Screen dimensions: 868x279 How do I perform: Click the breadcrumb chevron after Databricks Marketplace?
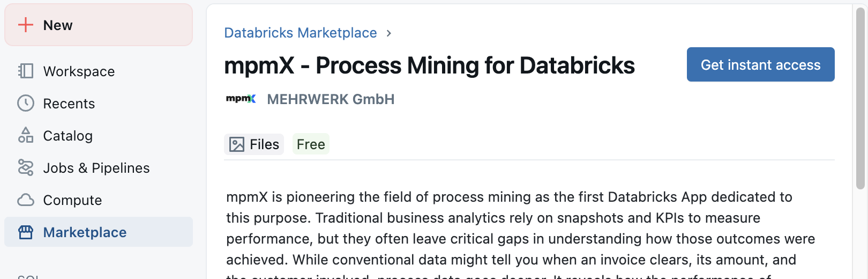(x=389, y=33)
